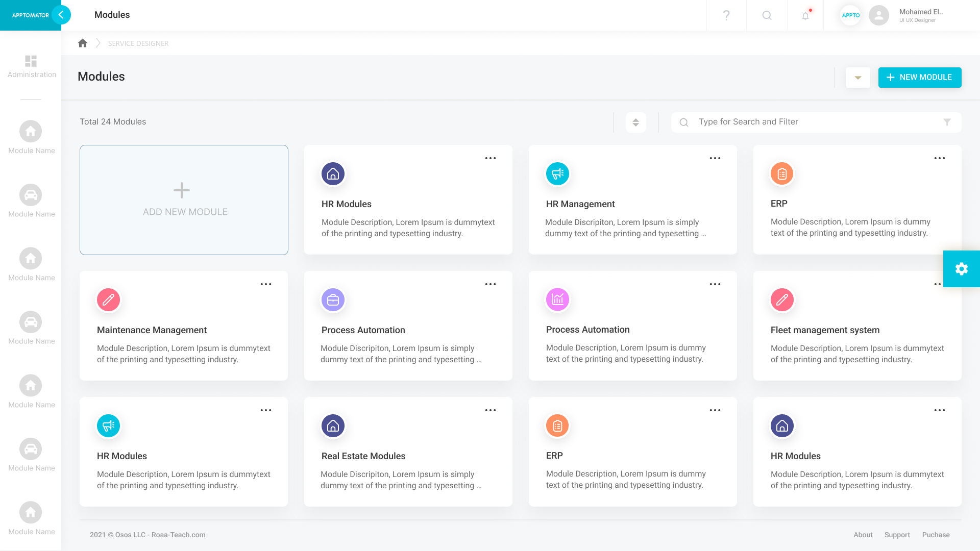Screen dimensions: 980x551
Task: Open the notifications bell
Action: [x=805, y=15]
